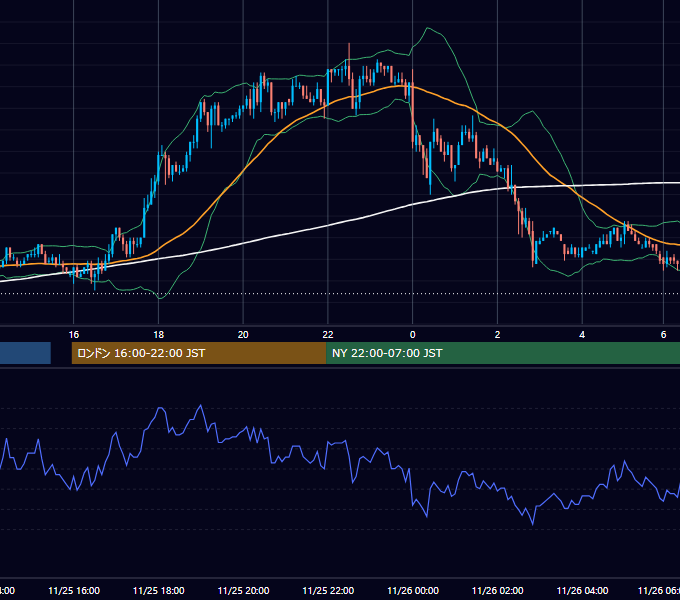Click the 22 hour label on price chart axis
The height and width of the screenshot is (600, 680).
coord(328,335)
